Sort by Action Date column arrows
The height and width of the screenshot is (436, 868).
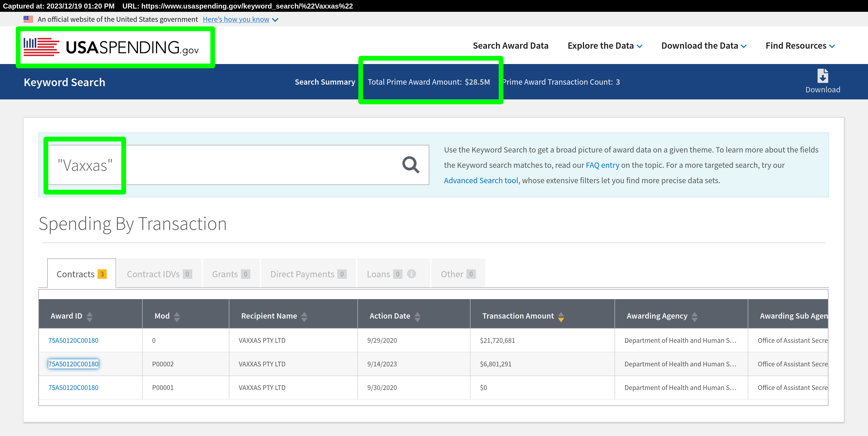(x=417, y=317)
